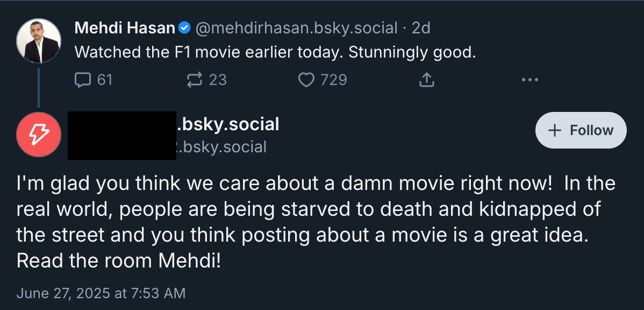Click the replier's bold .bsky.social name
This screenshot has width=644, height=310.
228,124
